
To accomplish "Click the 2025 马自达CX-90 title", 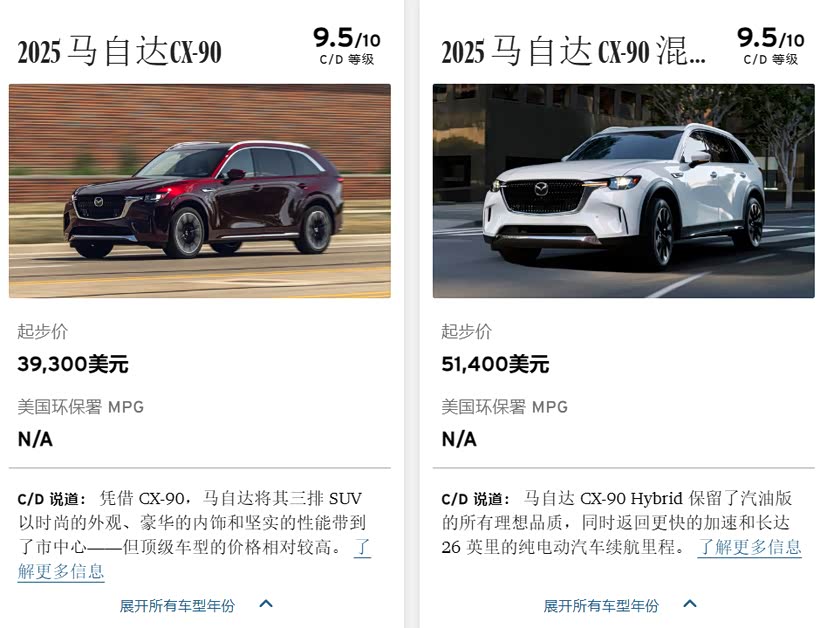I will [120, 52].
